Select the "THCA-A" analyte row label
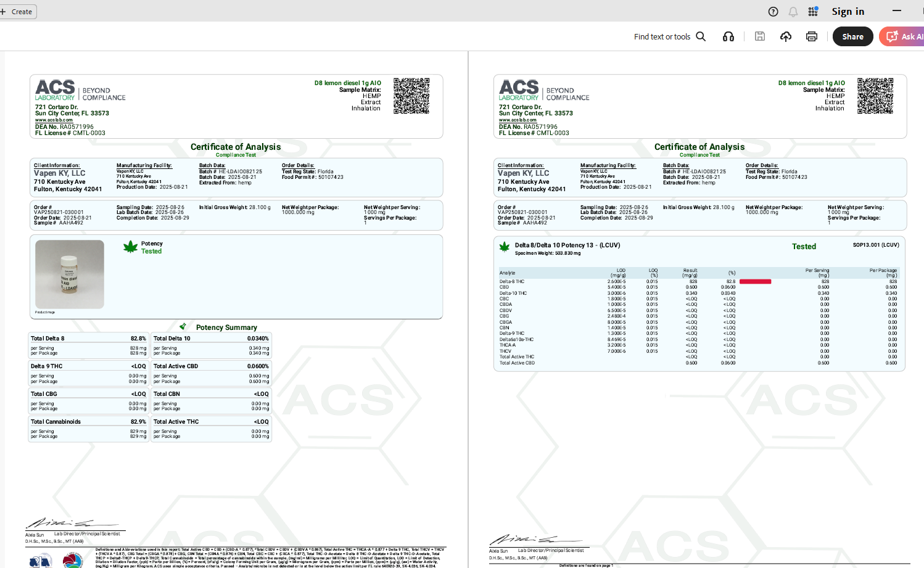924x568 pixels. pos(508,345)
